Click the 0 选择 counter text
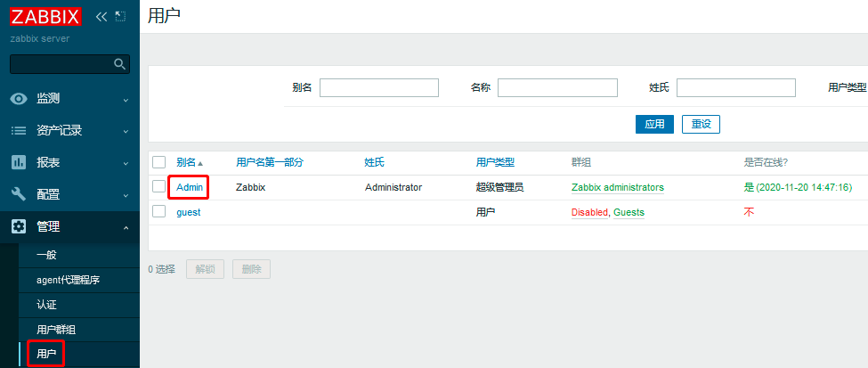The width and height of the screenshot is (868, 368). (x=162, y=269)
